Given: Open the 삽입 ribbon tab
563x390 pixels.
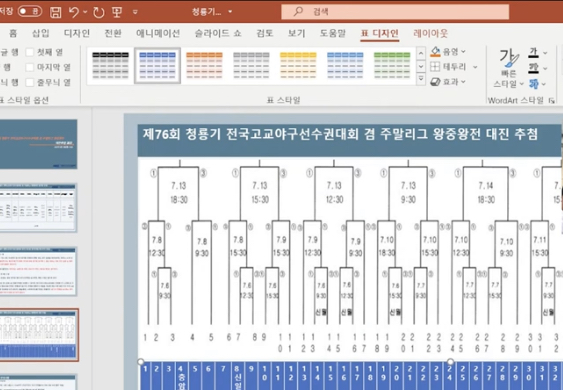Looking at the screenshot, I should 41,33.
